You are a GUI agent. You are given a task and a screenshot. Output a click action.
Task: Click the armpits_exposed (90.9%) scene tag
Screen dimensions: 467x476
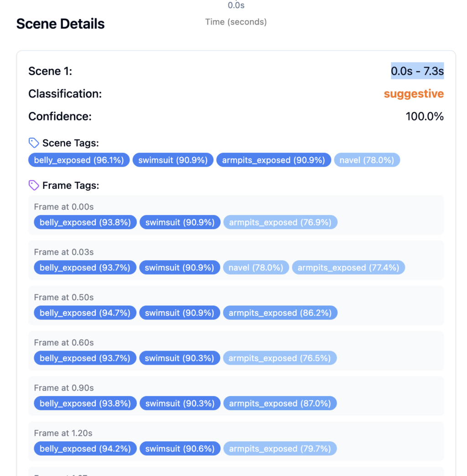(274, 160)
